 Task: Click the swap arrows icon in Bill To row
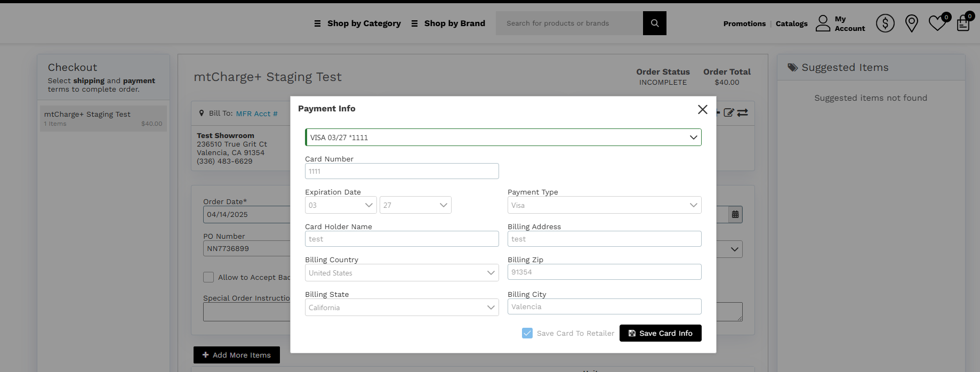click(743, 112)
